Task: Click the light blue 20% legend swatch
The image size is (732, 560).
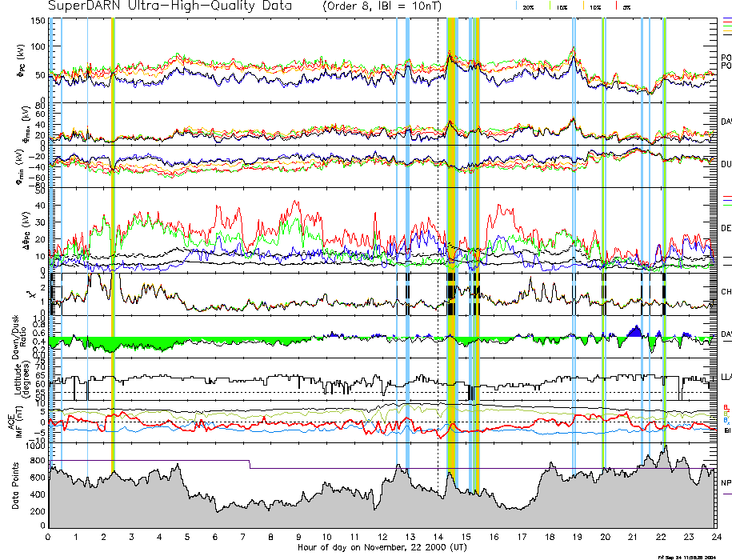Action: point(516,6)
